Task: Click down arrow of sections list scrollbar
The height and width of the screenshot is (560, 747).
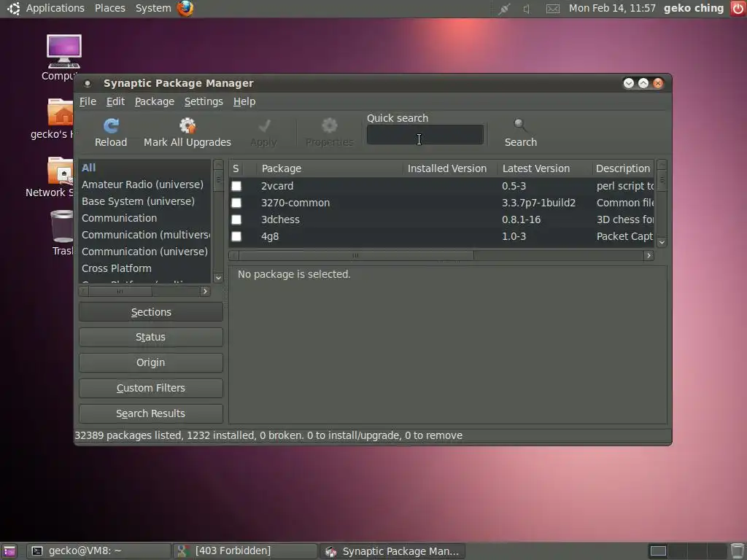Action: point(218,278)
